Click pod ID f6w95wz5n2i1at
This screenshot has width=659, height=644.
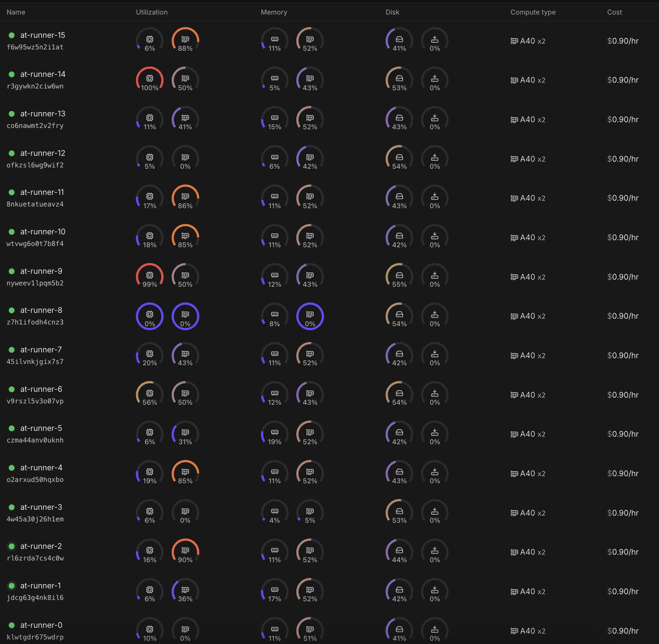(35, 47)
